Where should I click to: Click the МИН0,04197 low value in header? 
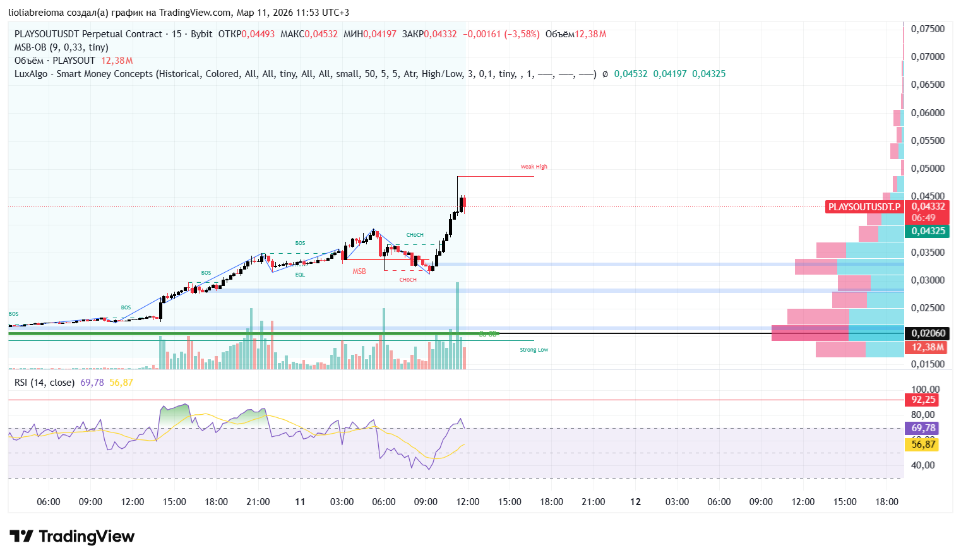point(370,34)
